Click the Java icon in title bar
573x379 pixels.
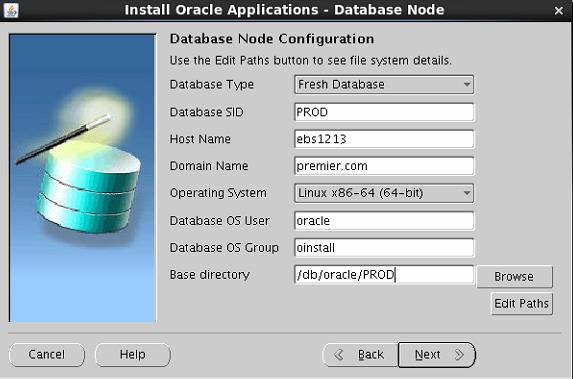tap(11, 10)
